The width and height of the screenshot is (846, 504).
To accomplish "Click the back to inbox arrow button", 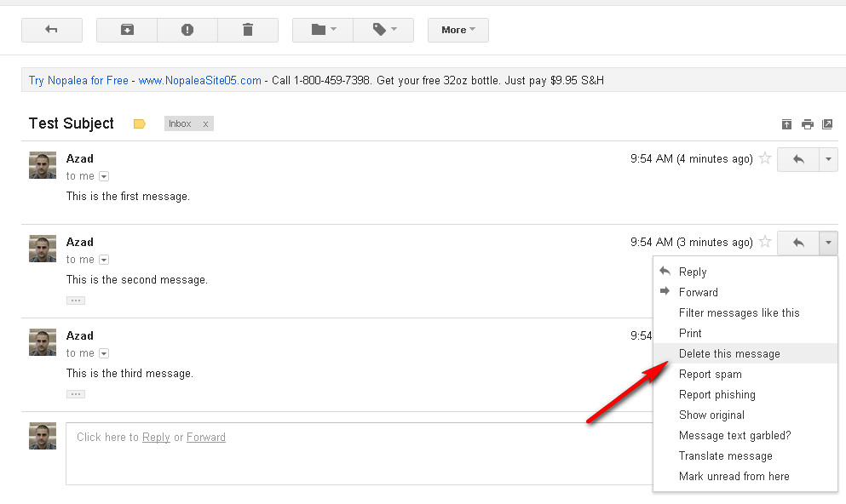I will [x=51, y=30].
